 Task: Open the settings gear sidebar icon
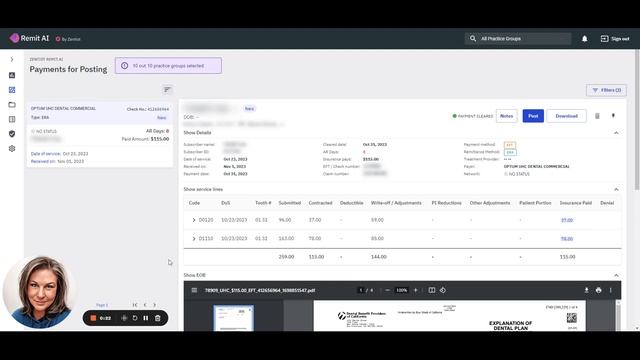(x=12, y=149)
